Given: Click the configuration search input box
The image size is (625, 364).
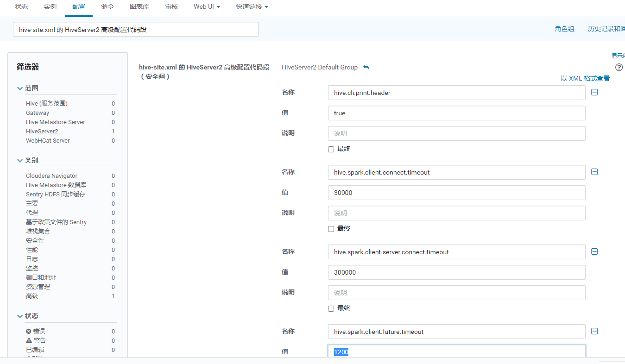Looking at the screenshot, I should pos(135,29).
